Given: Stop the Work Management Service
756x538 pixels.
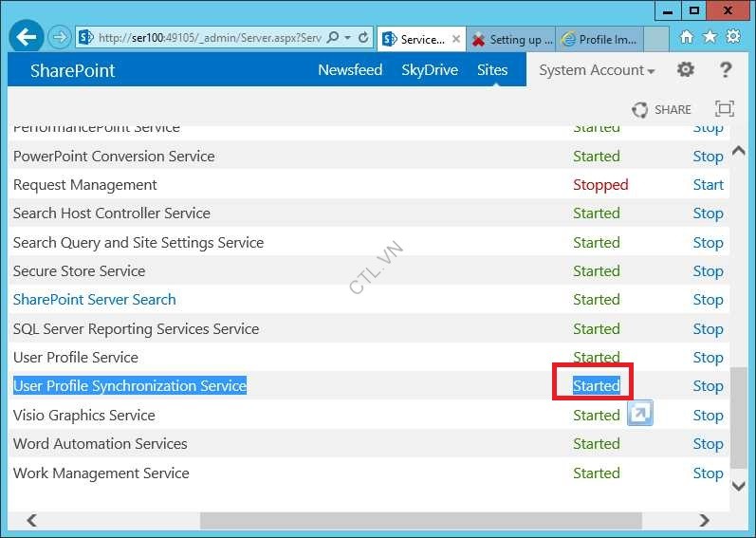Looking at the screenshot, I should point(708,473).
